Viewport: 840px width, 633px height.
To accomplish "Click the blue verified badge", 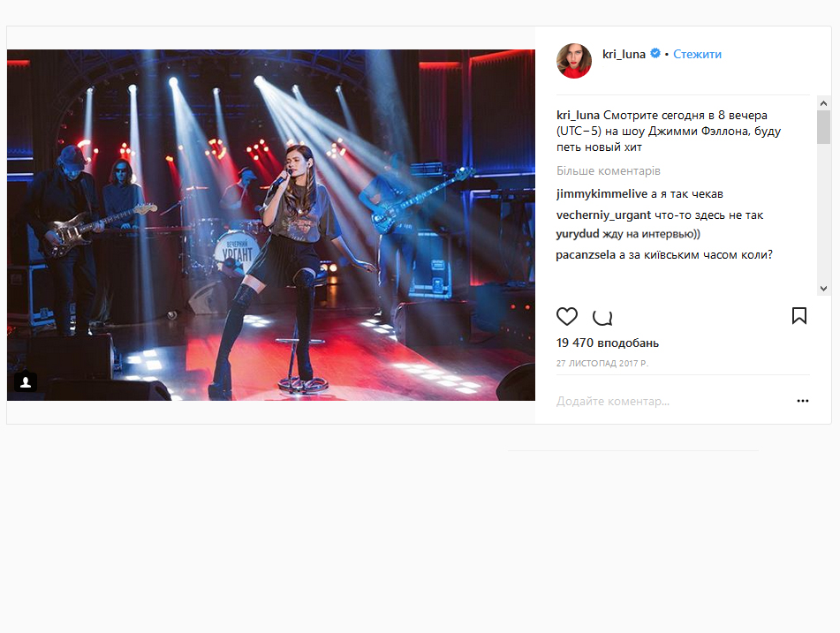I will click(x=655, y=53).
